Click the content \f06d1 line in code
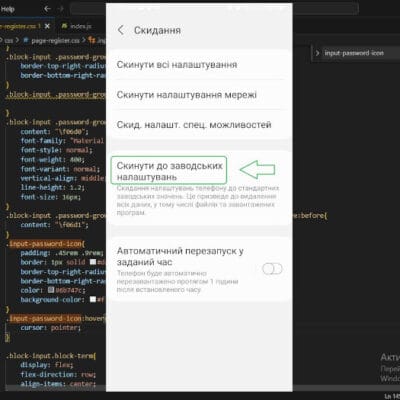The image size is (400, 400). tap(54, 225)
